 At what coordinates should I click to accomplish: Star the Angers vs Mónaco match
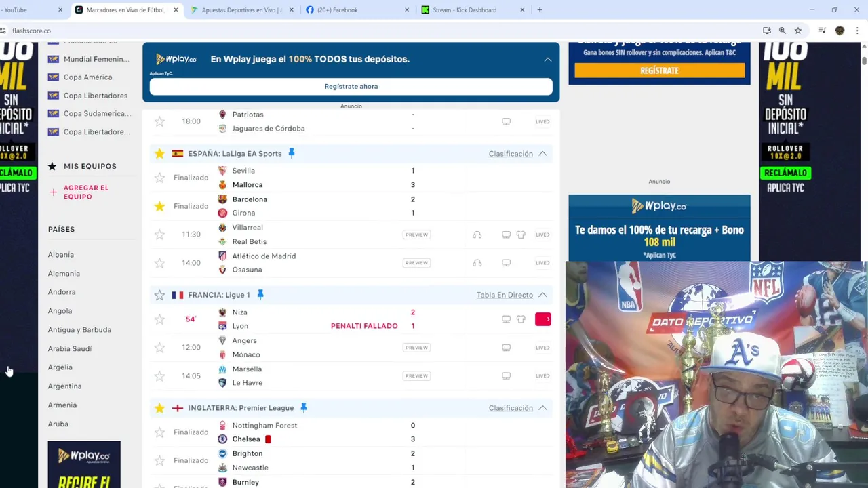(x=159, y=348)
